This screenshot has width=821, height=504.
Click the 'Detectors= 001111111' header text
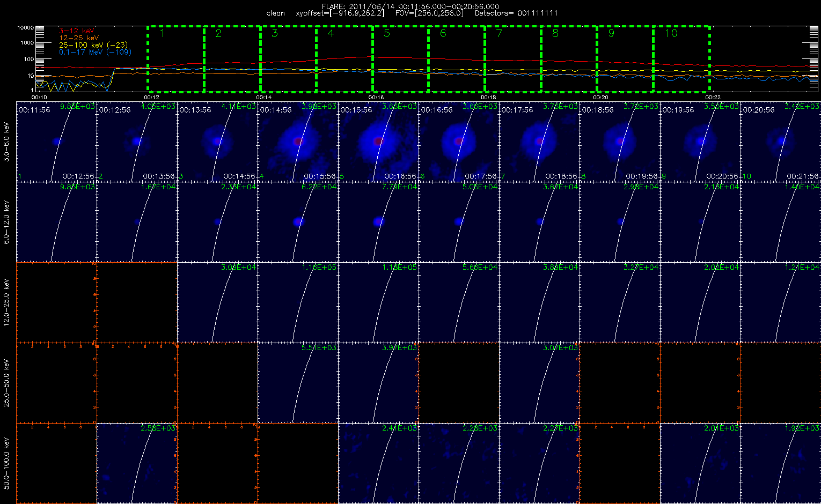(516, 13)
